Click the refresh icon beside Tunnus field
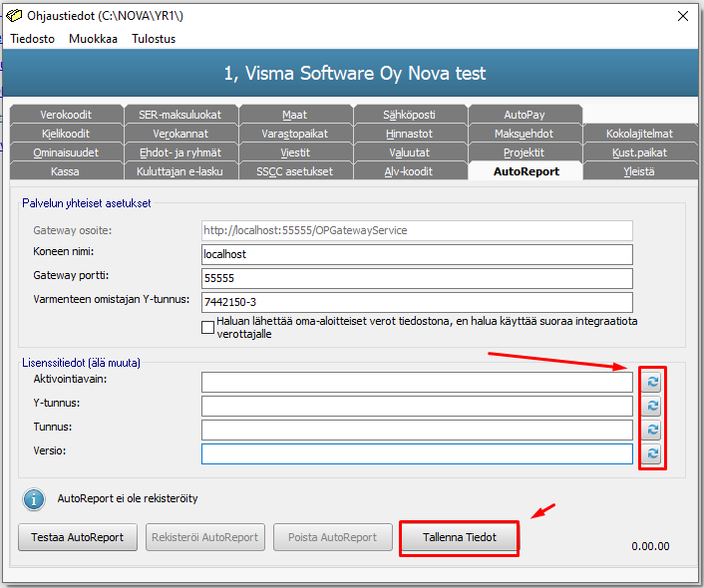 tap(652, 430)
